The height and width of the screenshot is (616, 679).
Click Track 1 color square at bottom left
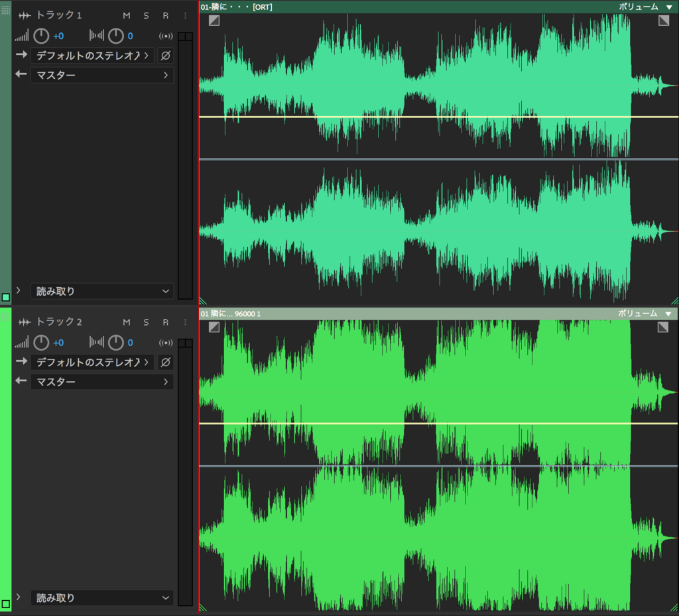(x=5, y=297)
